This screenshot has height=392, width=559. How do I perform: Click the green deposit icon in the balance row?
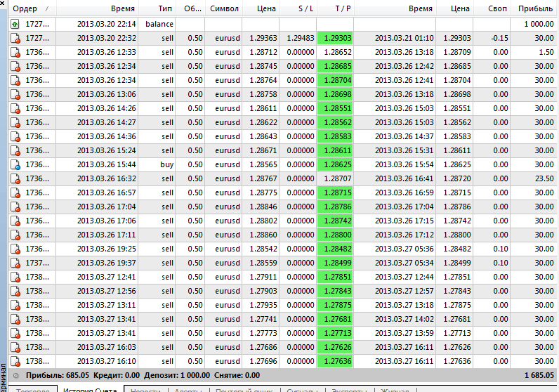15,25
